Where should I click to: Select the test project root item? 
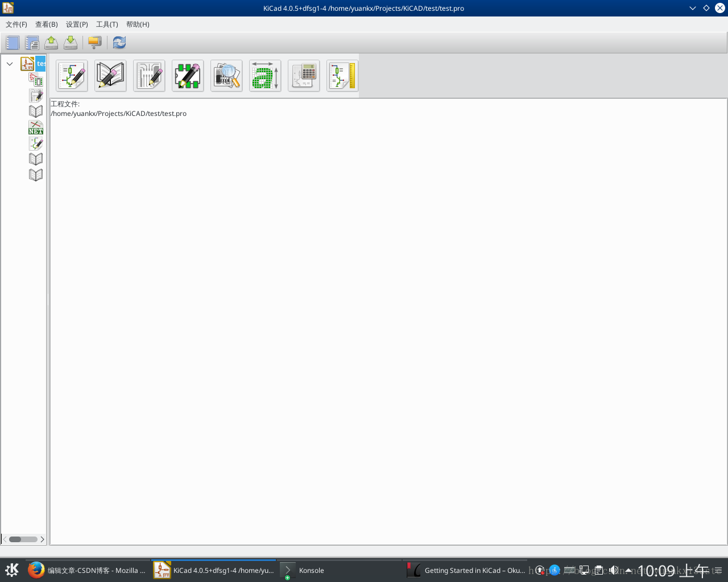tap(33, 64)
